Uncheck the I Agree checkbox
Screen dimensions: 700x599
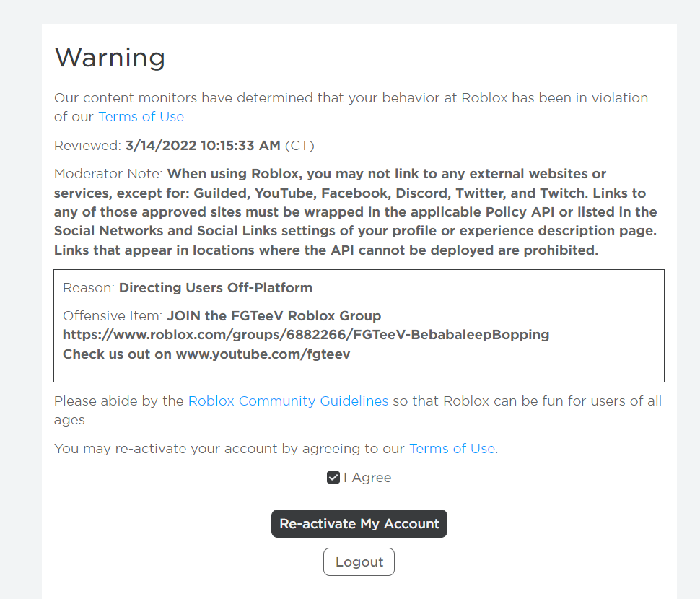[333, 478]
